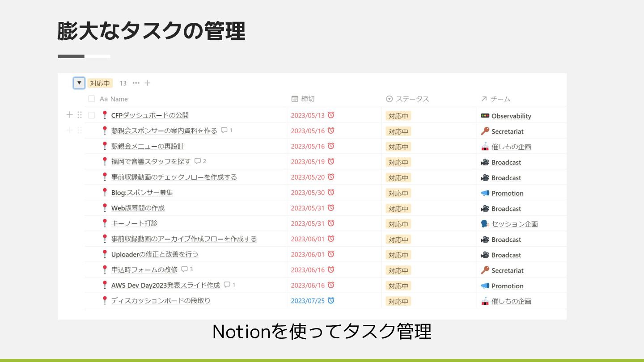Viewport: 644px width, 362px height.
Task: Click the plus icon beside CFPダッシュボードの公開 row
Action: point(69,115)
